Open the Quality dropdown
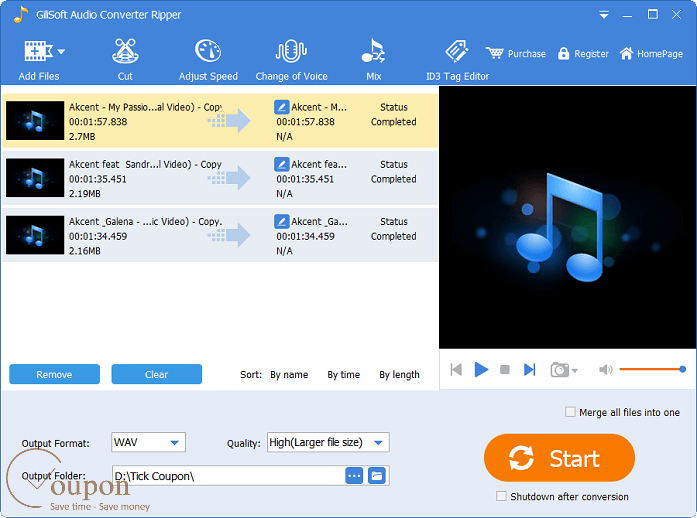Image resolution: width=697 pixels, height=518 pixels. (x=328, y=442)
